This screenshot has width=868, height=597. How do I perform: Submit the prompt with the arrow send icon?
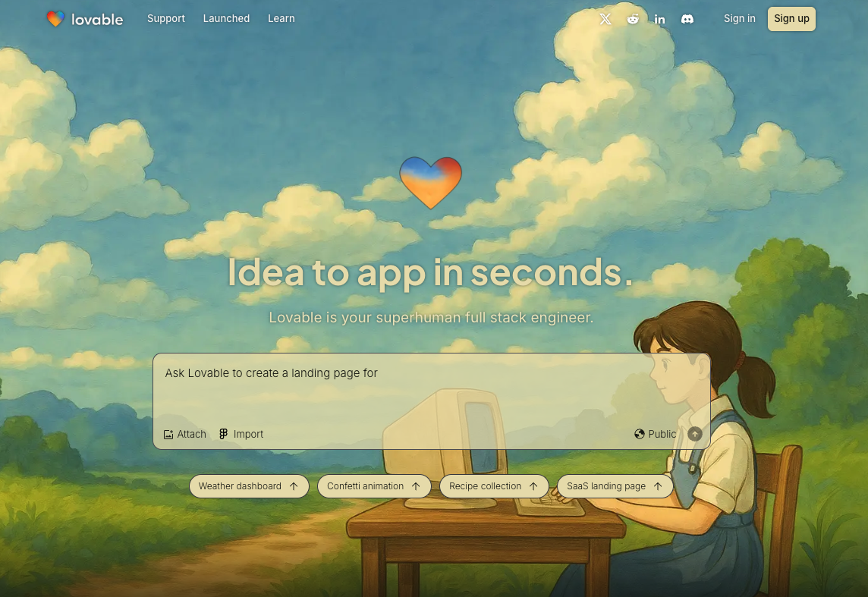(695, 435)
